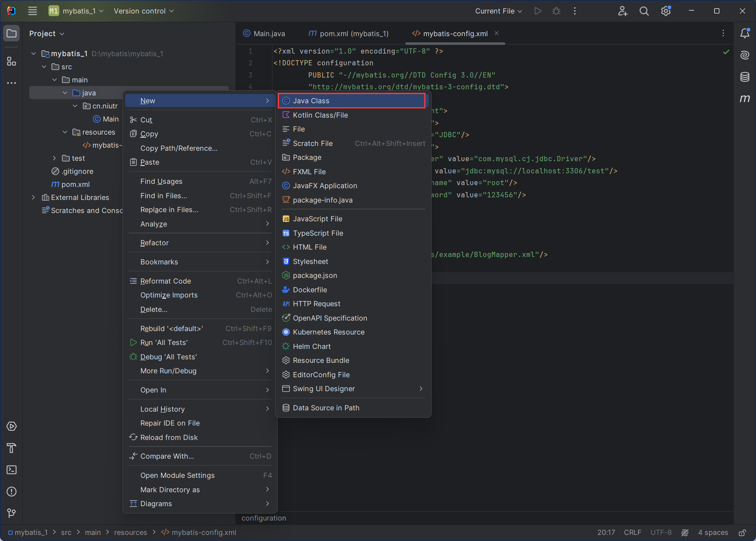Open the Terminal tool window icon
The image size is (756, 541).
(12, 470)
